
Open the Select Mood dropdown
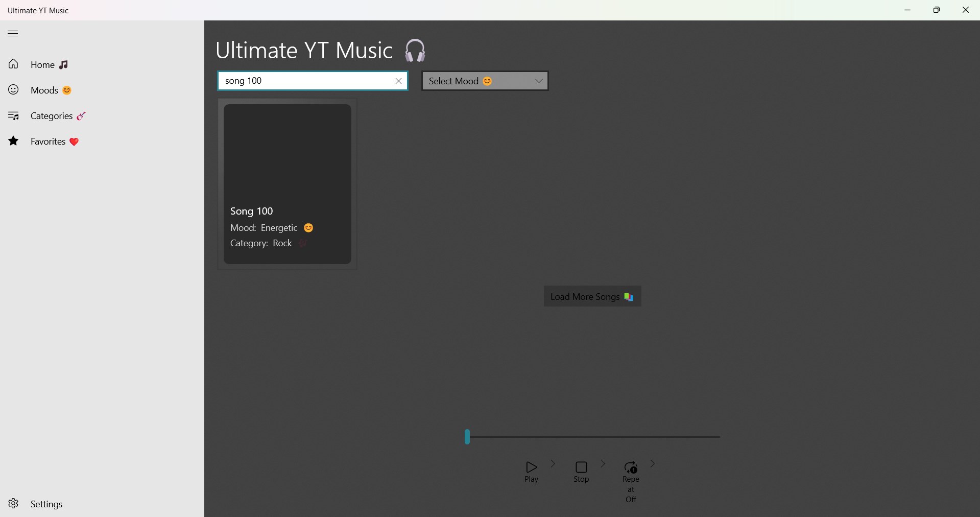pos(484,81)
